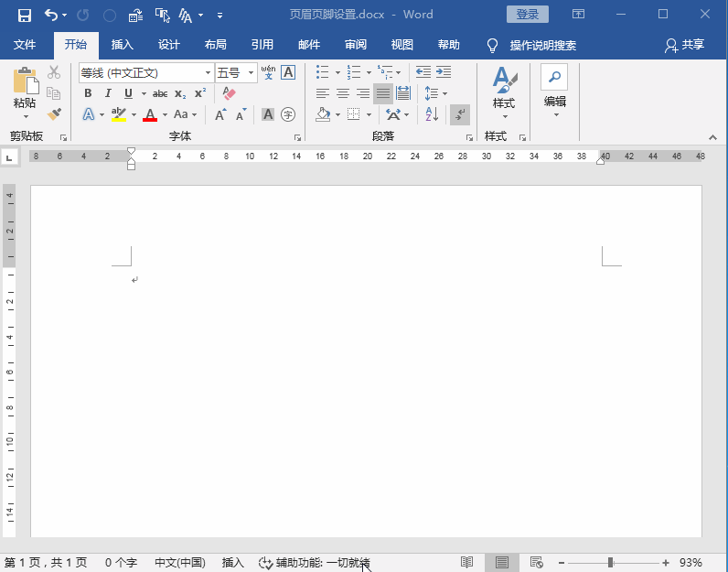The width and height of the screenshot is (728, 572).
Task: Click the Increase Indent icon
Action: point(444,72)
